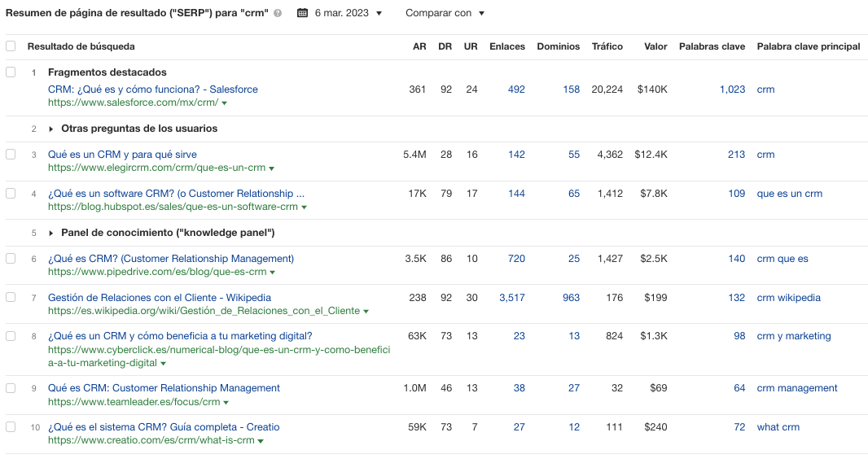868x463 pixels.
Task: Open Salesforce backlinks count 492
Action: click(516, 89)
